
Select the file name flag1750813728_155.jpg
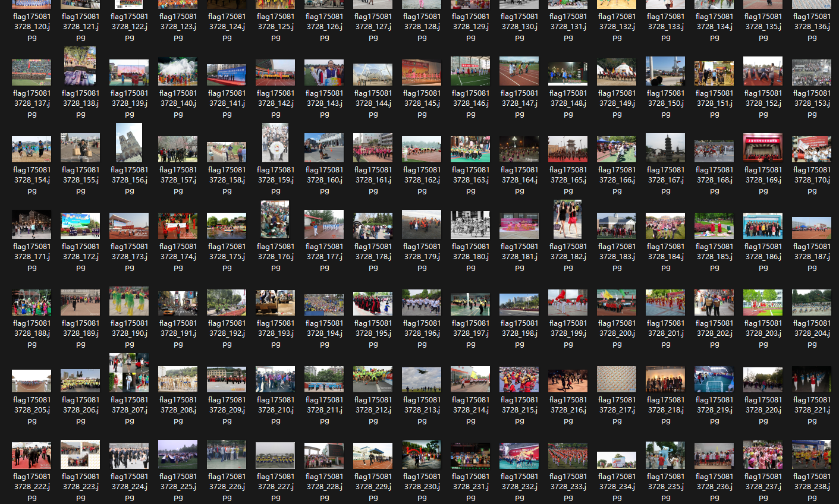pos(80,180)
